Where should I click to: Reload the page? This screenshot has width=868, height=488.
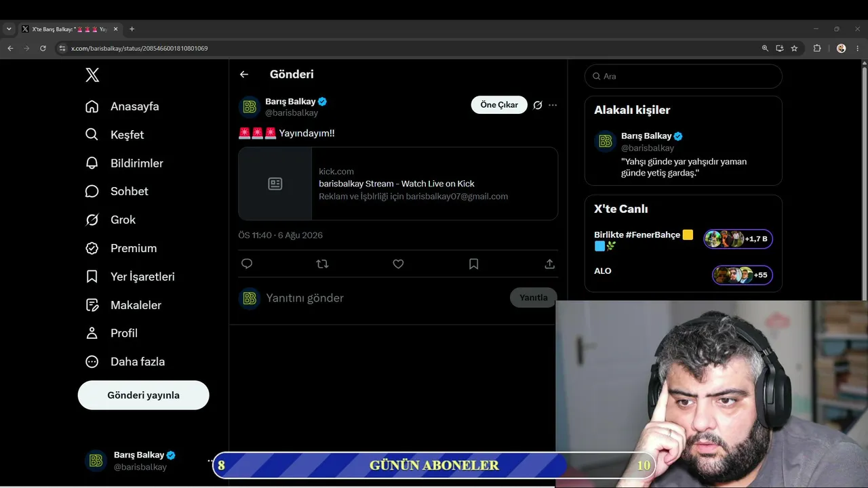point(43,48)
